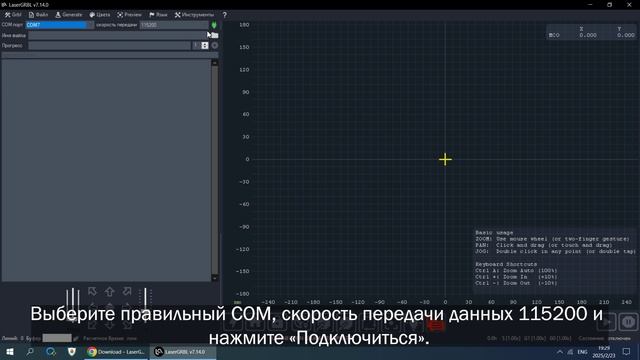The width and height of the screenshot is (640, 360).
Task: Open the Generate menu
Action: click(x=69, y=15)
